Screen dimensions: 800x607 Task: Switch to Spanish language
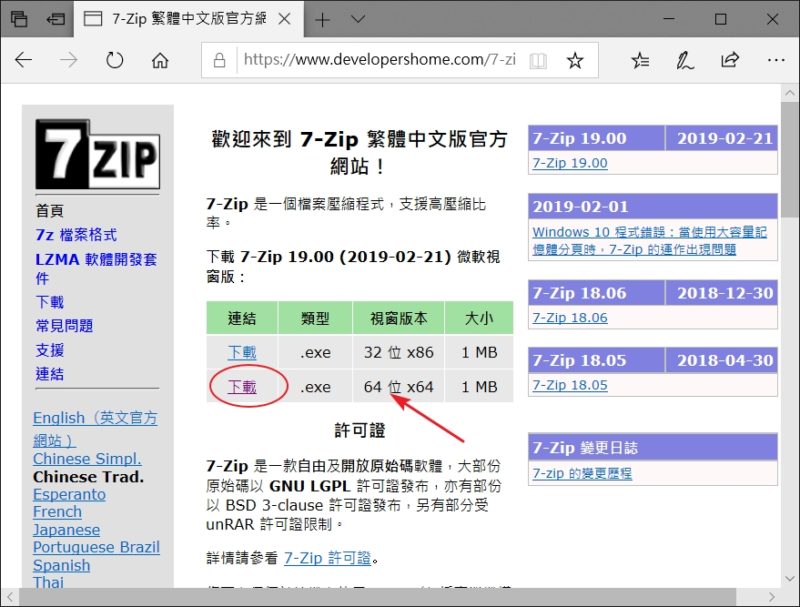(x=61, y=565)
